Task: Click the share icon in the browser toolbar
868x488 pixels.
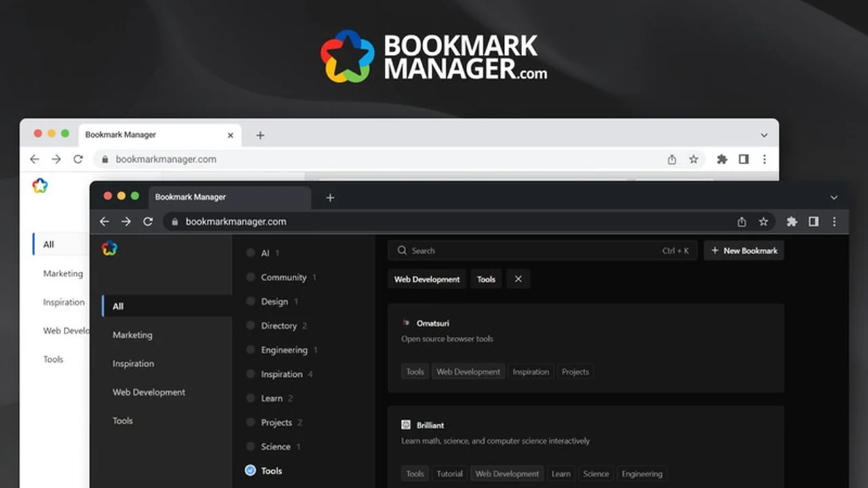Action: [x=741, y=221]
